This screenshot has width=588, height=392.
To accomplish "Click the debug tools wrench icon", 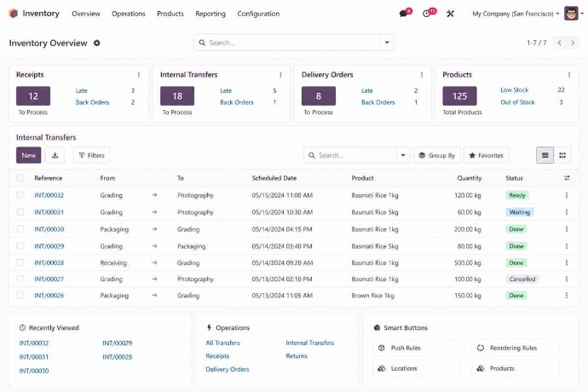I will point(451,14).
